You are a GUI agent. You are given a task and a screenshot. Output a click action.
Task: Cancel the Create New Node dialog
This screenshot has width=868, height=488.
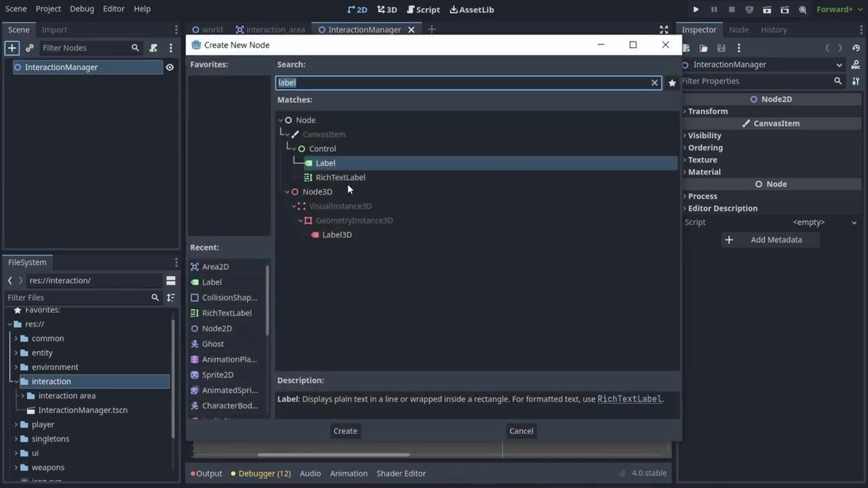click(x=521, y=431)
